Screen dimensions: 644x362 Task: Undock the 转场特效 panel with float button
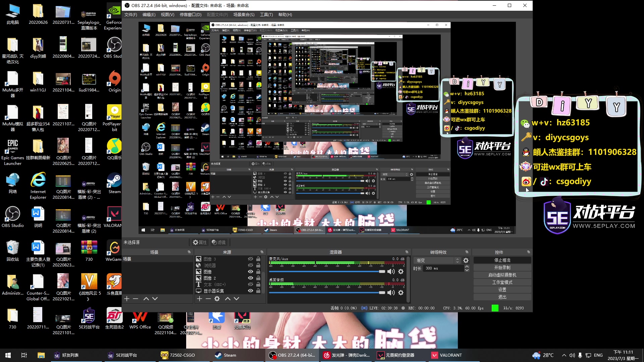467,252
